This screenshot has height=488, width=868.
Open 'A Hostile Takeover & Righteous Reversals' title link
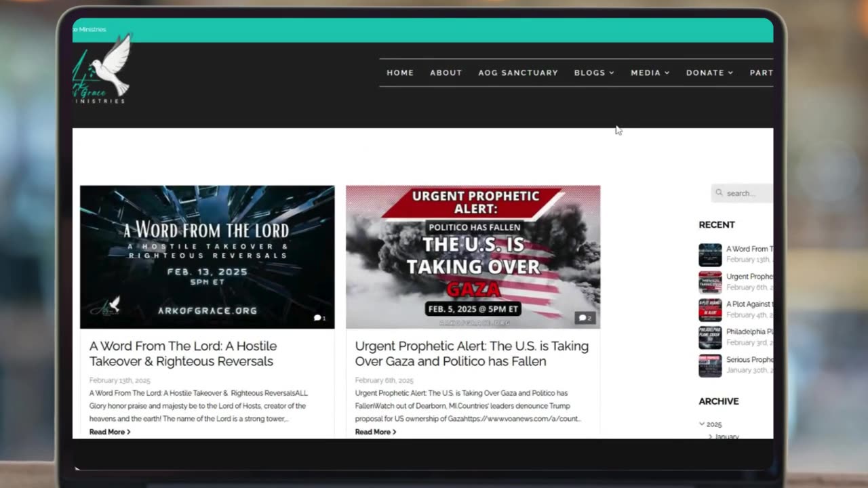coord(183,353)
